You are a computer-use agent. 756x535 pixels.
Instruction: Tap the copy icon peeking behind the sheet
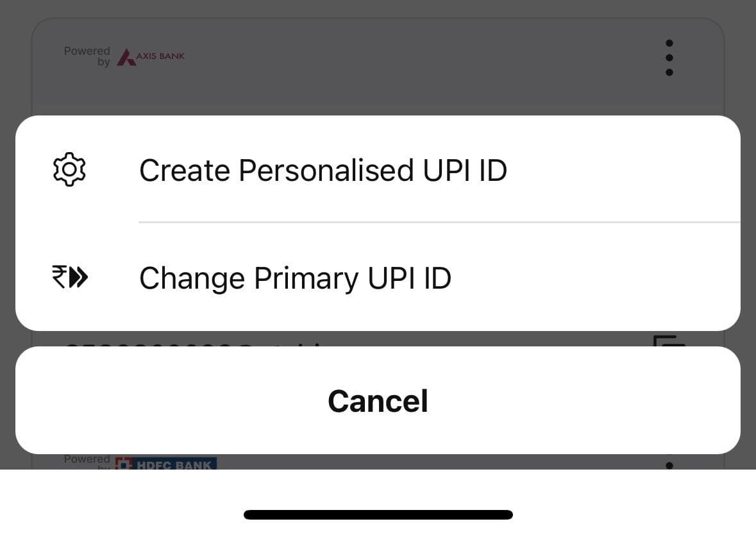point(669,340)
